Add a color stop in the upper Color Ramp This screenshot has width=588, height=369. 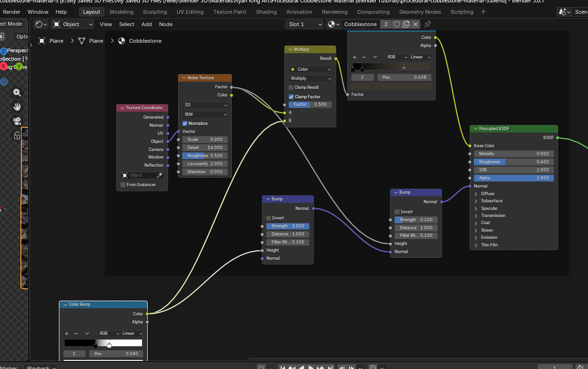point(354,57)
